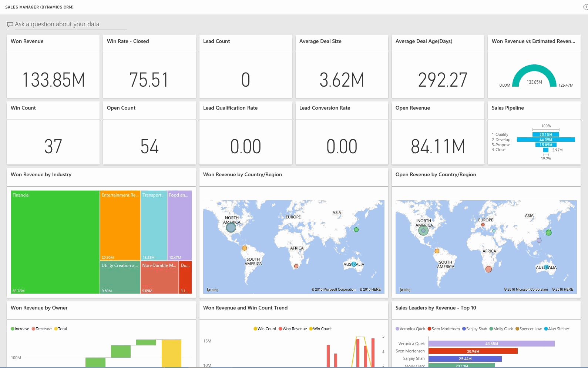588x368 pixels.
Task: Click North America bubble on Open Revenue map
Action: click(x=423, y=231)
